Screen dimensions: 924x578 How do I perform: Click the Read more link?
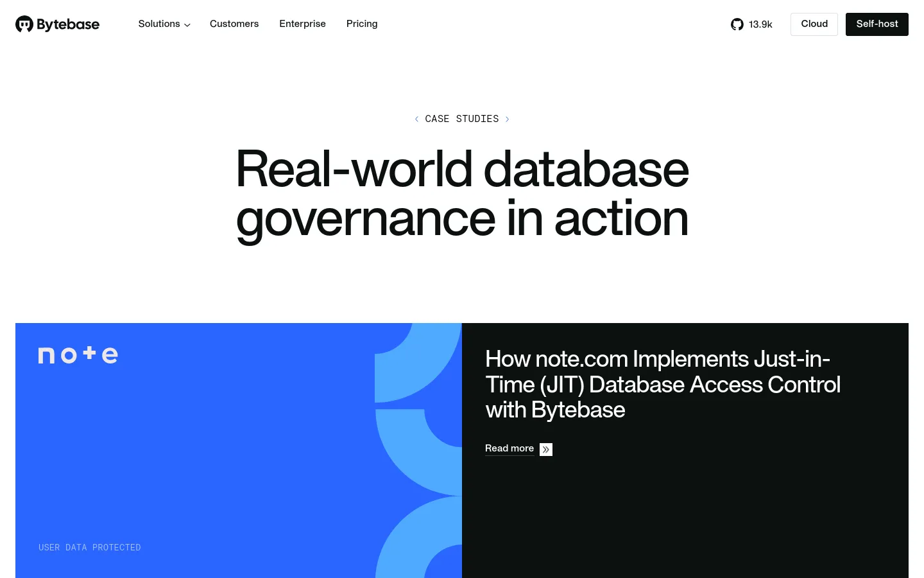tap(509, 448)
